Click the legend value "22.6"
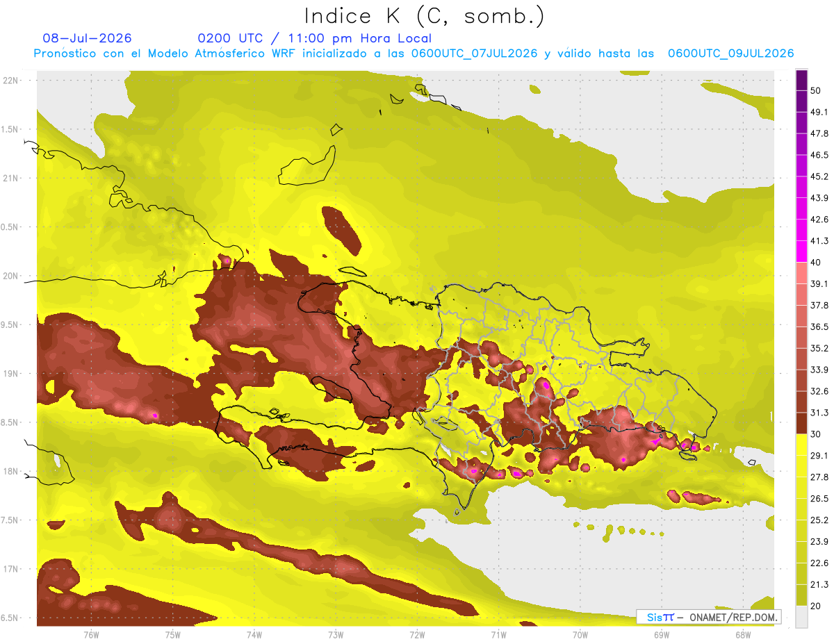The width and height of the screenshot is (834, 644). click(x=820, y=563)
